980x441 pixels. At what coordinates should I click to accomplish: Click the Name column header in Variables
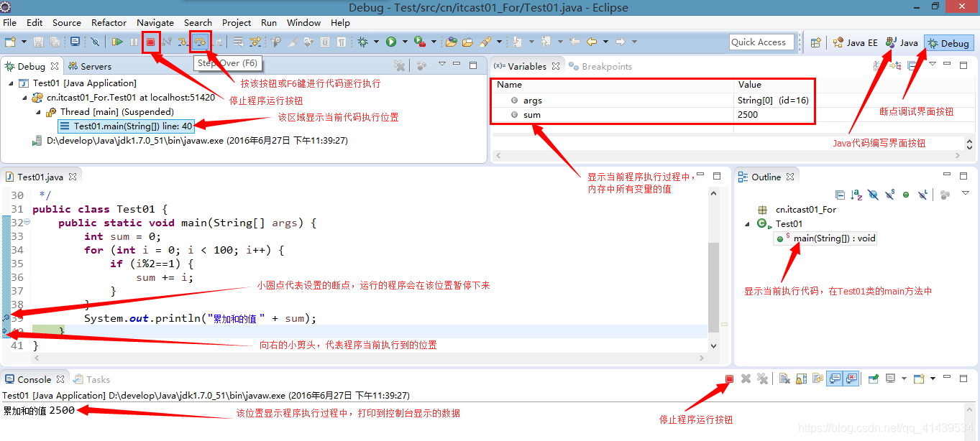click(x=614, y=85)
